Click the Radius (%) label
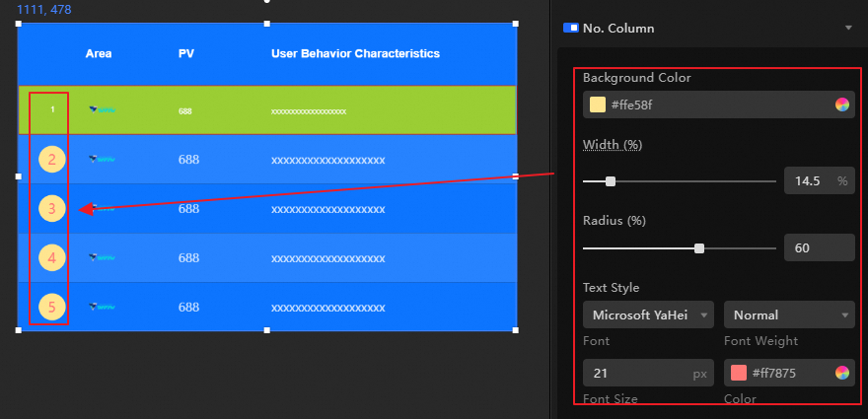Screen dimensions: 868x419 (615, 220)
